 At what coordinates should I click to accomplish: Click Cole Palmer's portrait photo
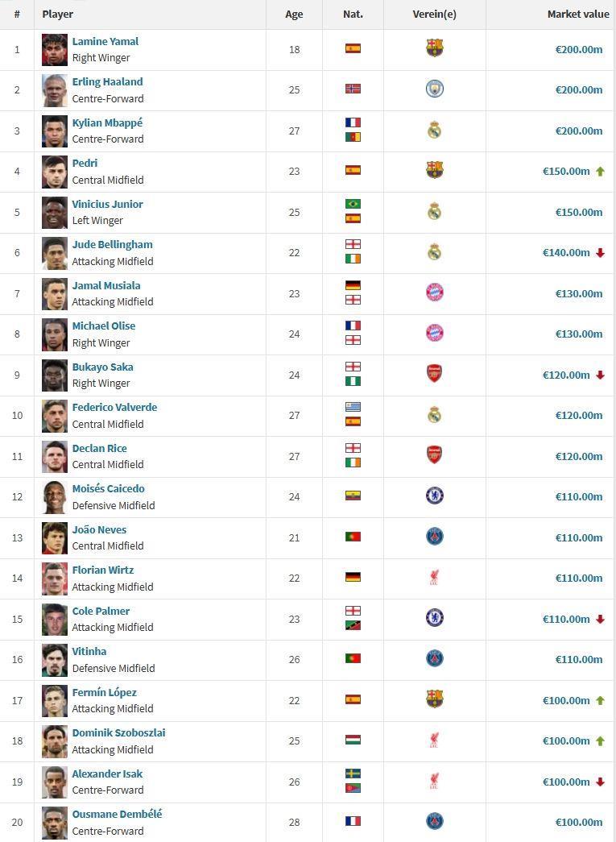point(55,619)
